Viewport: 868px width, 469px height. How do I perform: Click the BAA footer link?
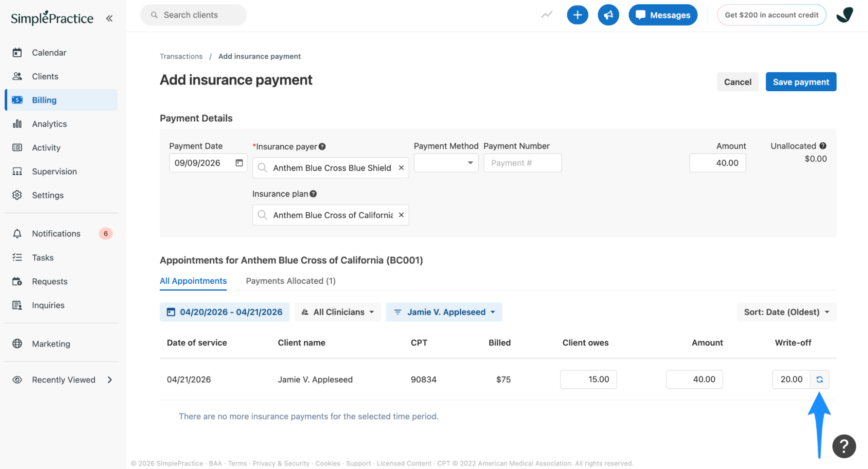click(x=215, y=463)
